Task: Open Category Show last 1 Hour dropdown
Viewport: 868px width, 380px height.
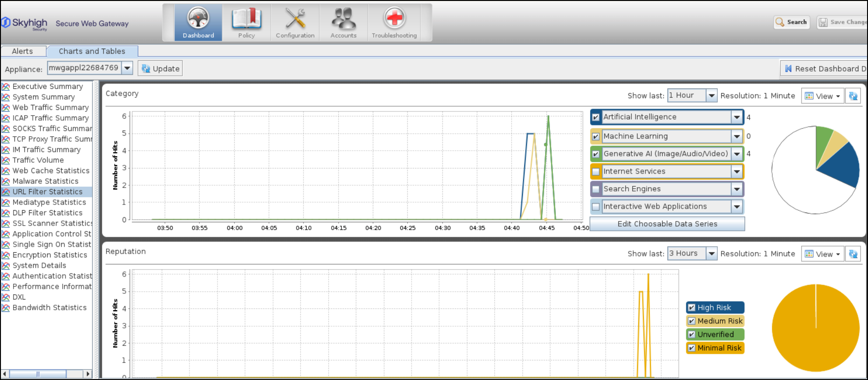Action: 711,95
